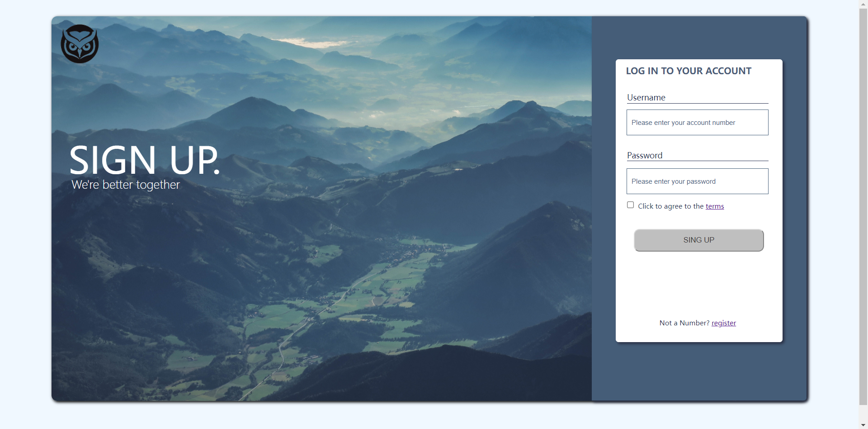Focus the Password input field

(697, 181)
